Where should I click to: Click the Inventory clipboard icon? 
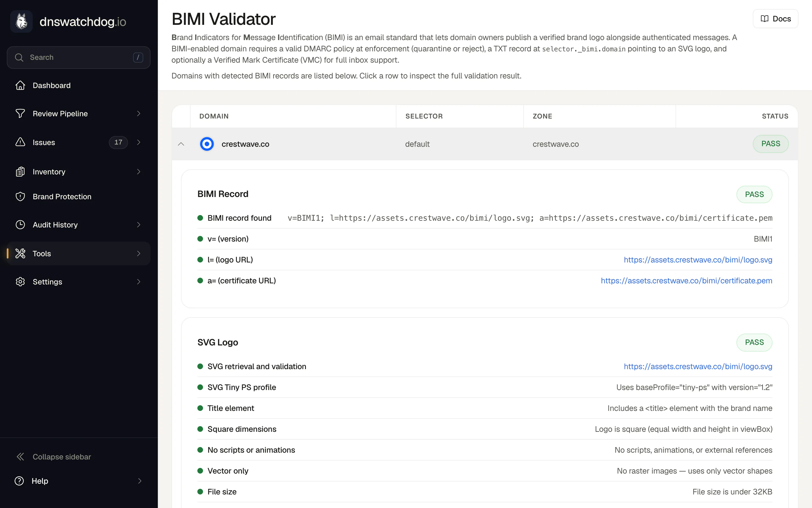click(20, 172)
